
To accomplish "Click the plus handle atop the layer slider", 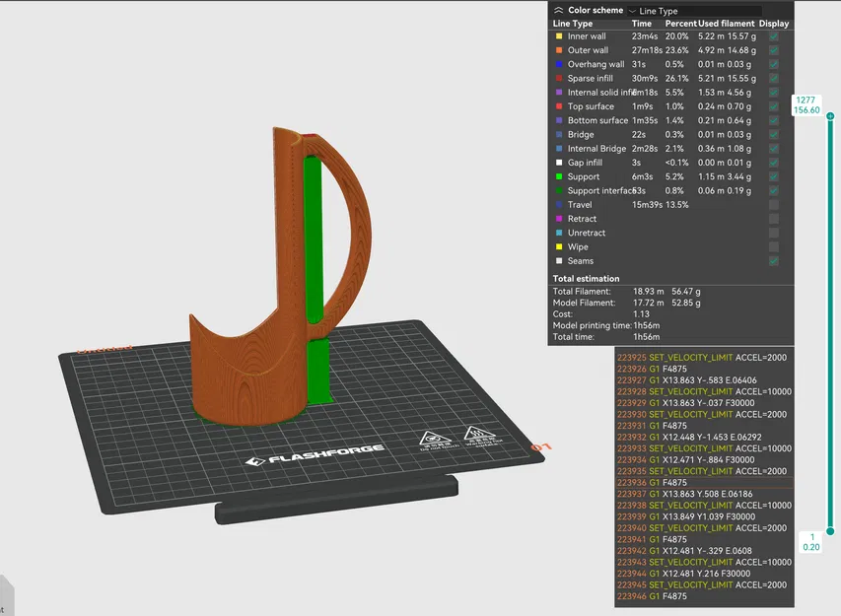I will tap(830, 116).
